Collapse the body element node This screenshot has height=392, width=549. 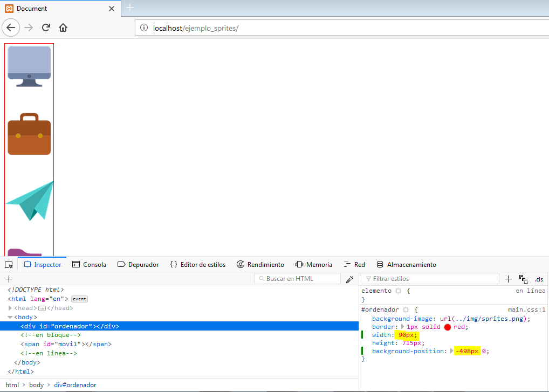[10, 317]
